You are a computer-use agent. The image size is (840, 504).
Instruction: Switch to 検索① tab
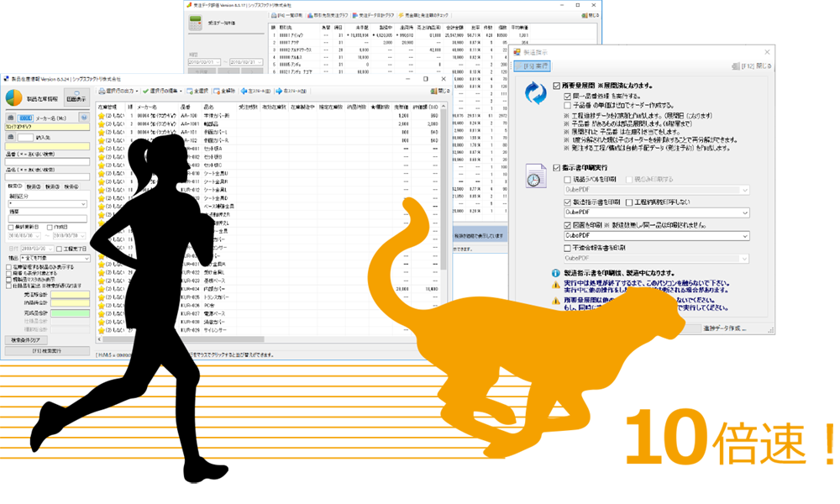coord(15,187)
